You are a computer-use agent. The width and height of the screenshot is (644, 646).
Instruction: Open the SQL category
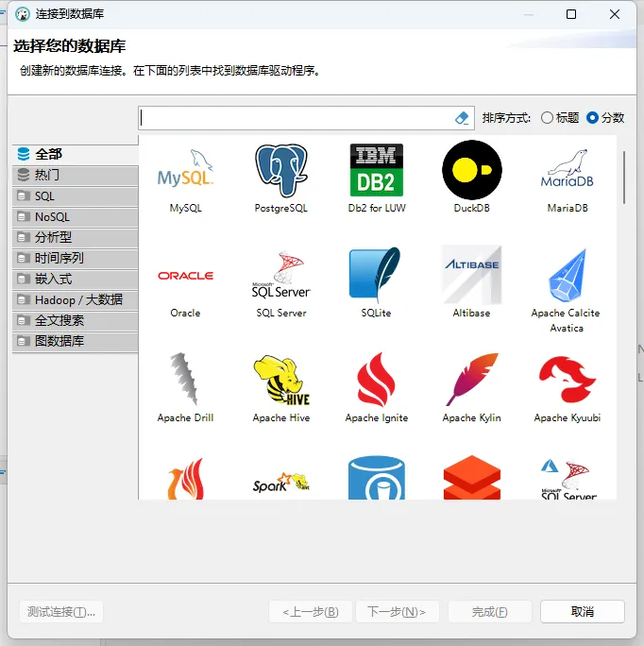point(75,196)
